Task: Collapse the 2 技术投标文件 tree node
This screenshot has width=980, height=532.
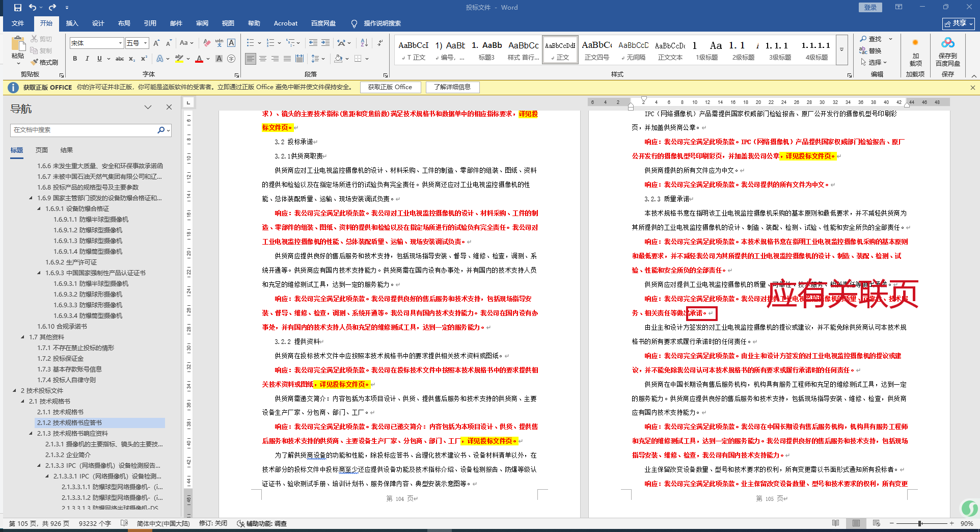Action: [x=14, y=390]
